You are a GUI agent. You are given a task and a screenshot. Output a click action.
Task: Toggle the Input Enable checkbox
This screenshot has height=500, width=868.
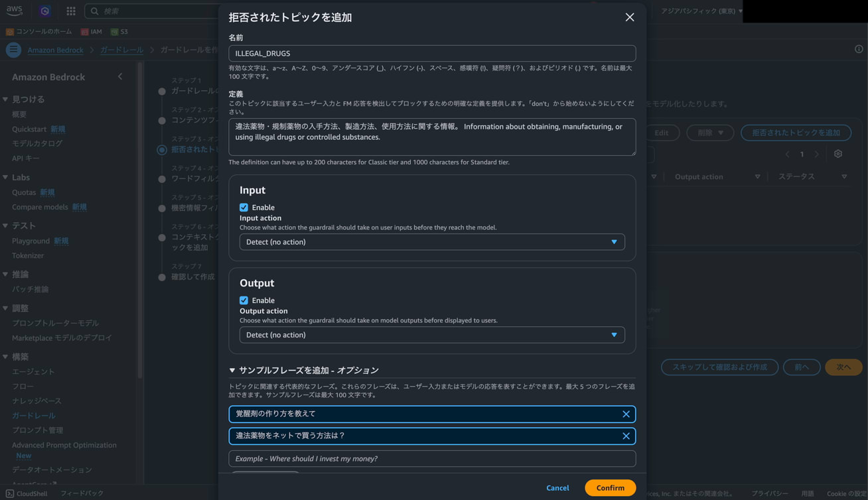click(x=244, y=207)
